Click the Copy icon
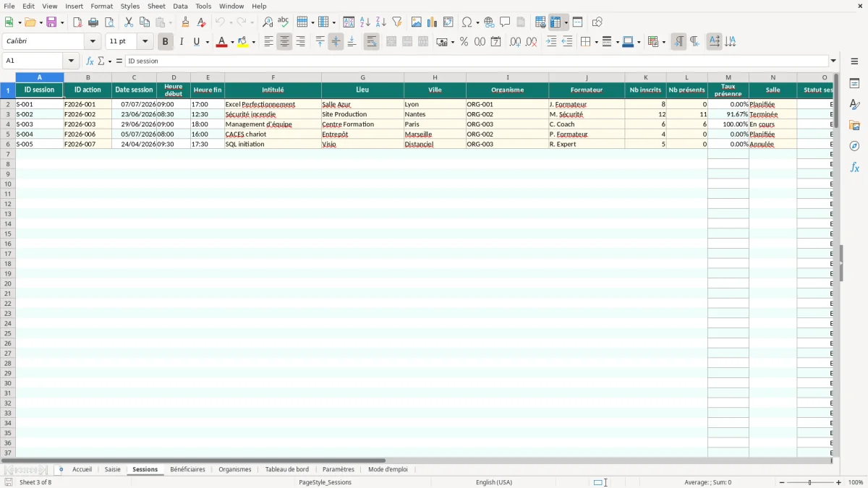This screenshot has height=488, width=868. tap(145, 22)
